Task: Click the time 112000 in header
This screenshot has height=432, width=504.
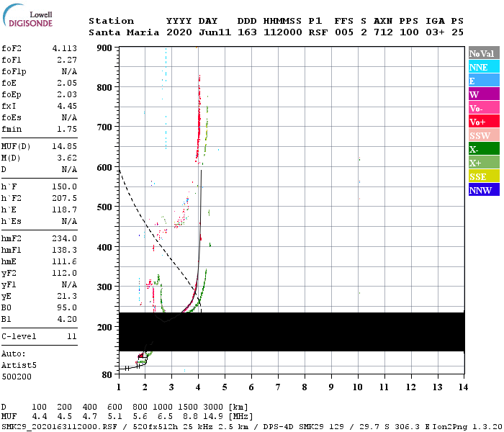Action: pyautogui.click(x=283, y=32)
